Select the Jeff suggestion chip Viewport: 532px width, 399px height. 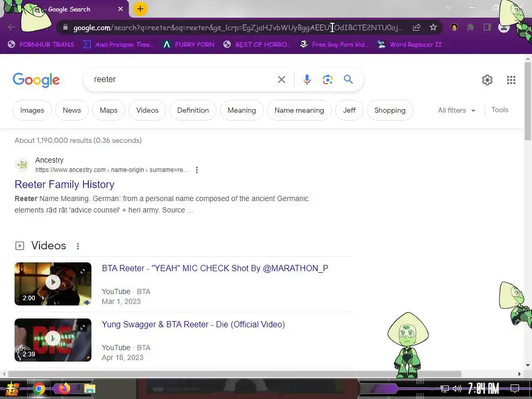(x=349, y=110)
